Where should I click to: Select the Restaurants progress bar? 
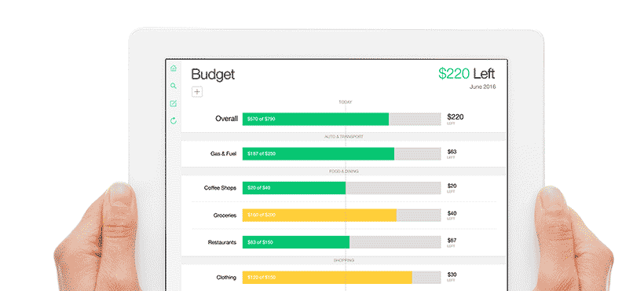[342, 242]
